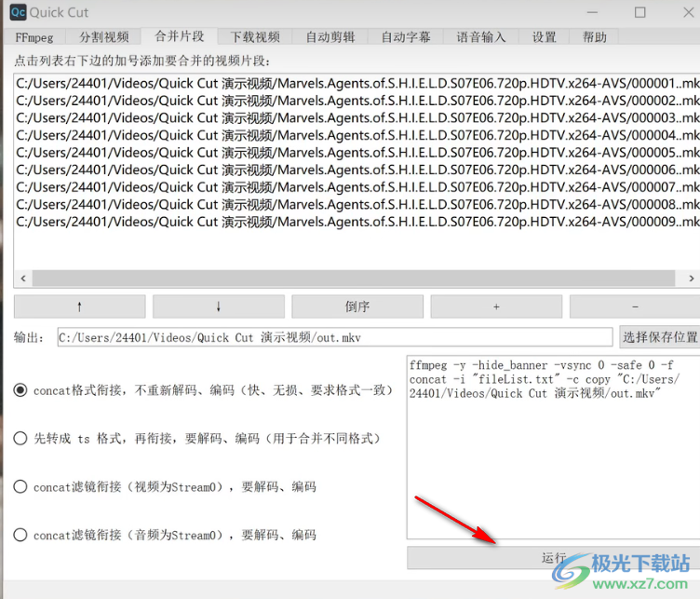Select the list entry ending in 000001
The height and width of the screenshot is (599, 700).
[357, 84]
